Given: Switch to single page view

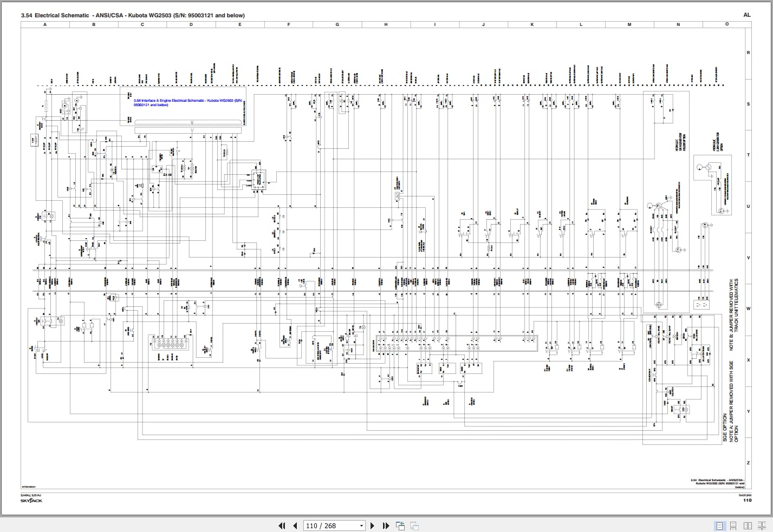Looking at the screenshot, I should [720, 526].
